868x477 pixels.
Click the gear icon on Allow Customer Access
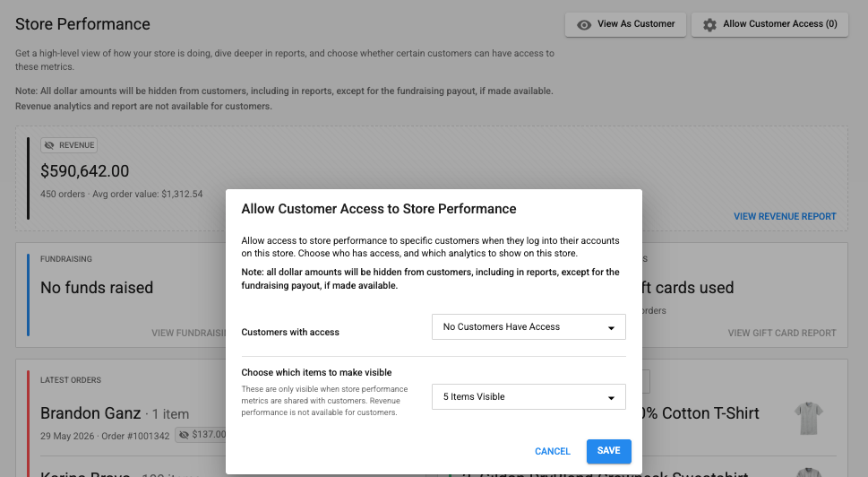click(709, 25)
